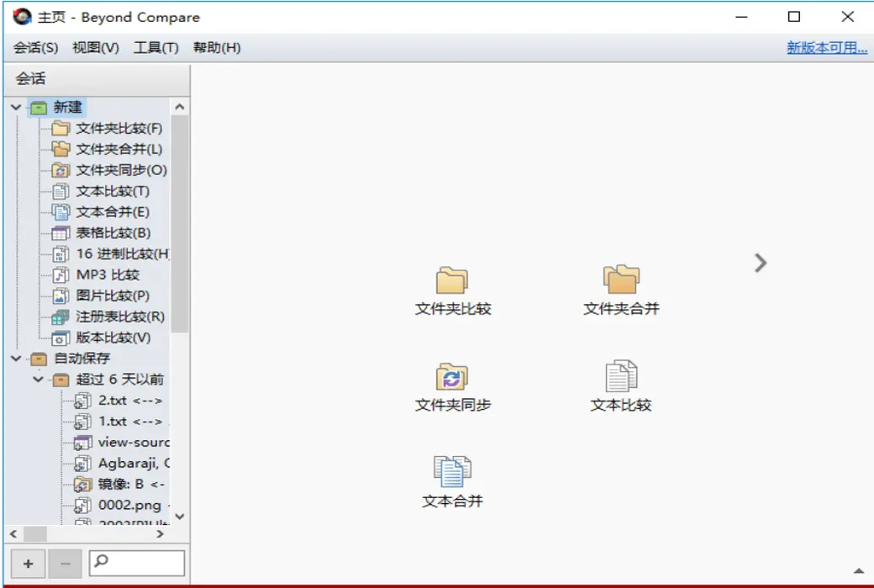Launch 文本比较 from the main pane
Viewport: 874px width, 588px height.
click(x=621, y=386)
